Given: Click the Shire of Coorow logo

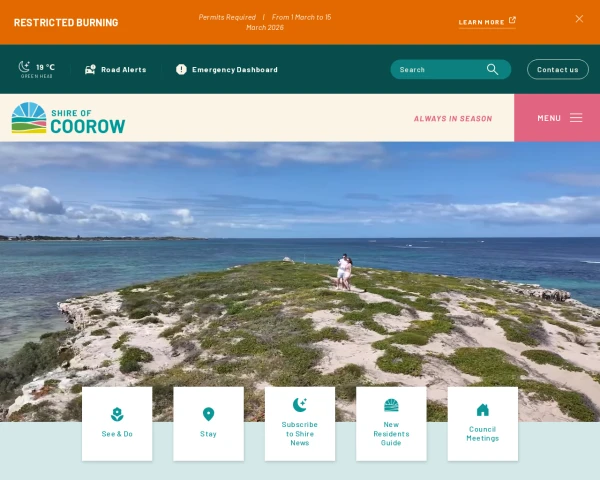Looking at the screenshot, I should pos(68,118).
